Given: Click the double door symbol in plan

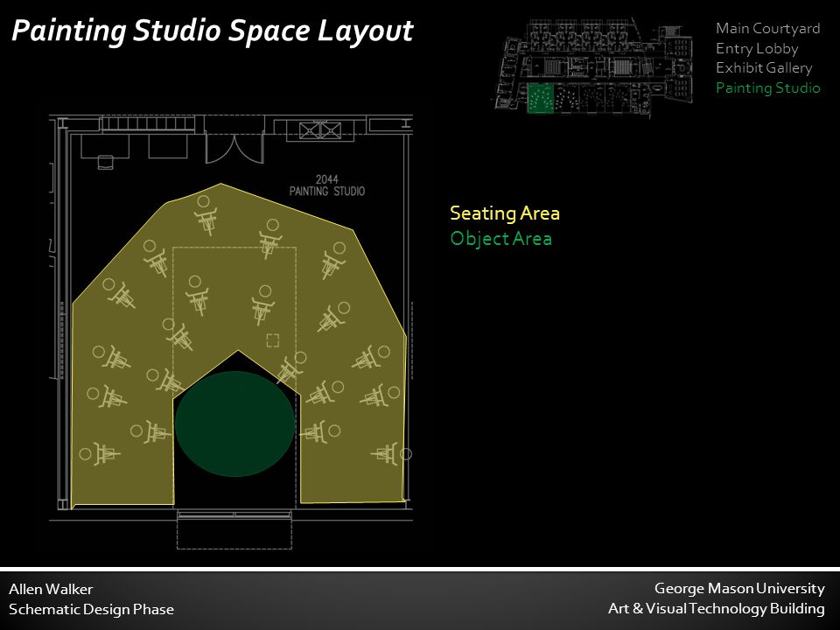Looking at the screenshot, I should click(x=234, y=149).
